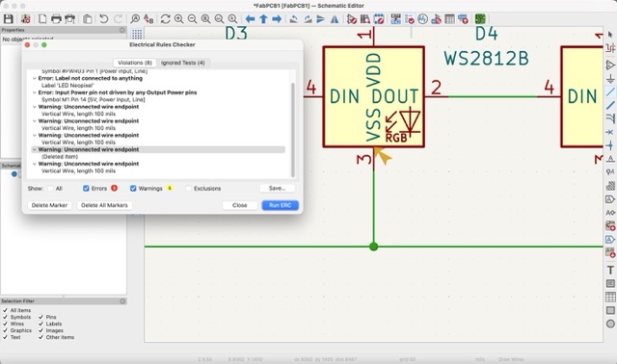Click the Run ERC button
Screen dimensions: 617x364
[x=281, y=205]
